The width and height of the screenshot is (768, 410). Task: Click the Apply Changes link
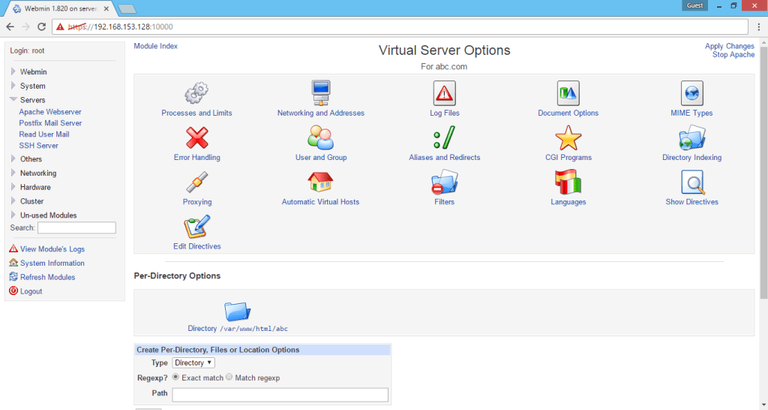[x=729, y=46]
